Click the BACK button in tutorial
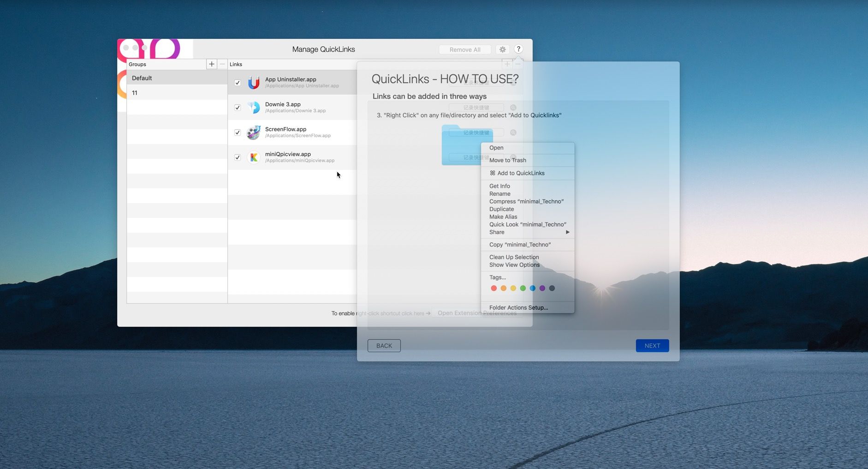 tap(384, 346)
